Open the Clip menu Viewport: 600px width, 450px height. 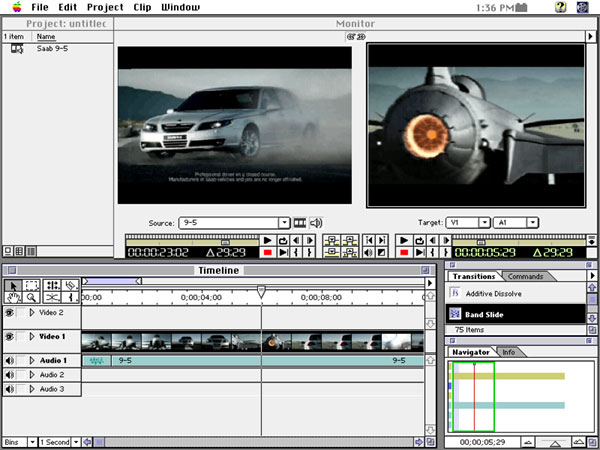[x=142, y=7]
